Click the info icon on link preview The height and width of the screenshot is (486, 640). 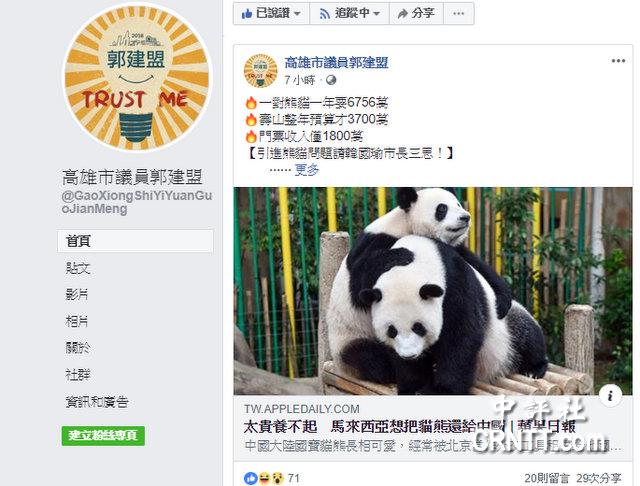coord(610,395)
